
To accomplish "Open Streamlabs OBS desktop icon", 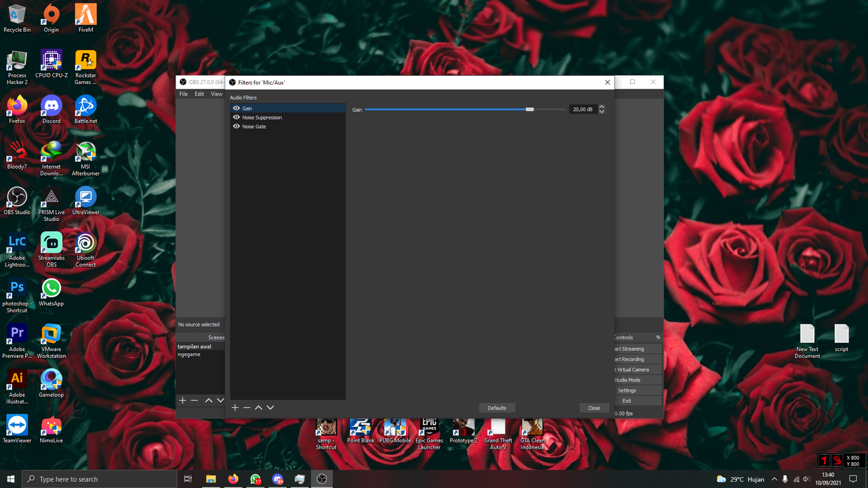I will click(x=52, y=249).
